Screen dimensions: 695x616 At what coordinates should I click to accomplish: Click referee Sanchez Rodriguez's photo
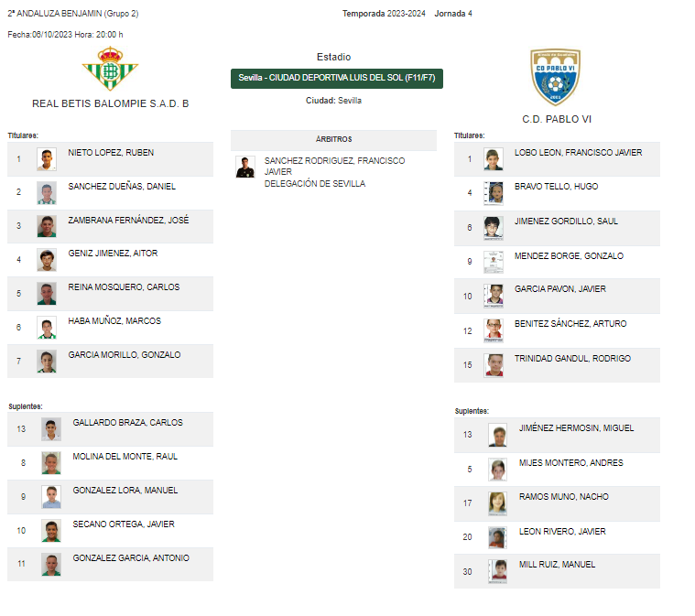(x=245, y=168)
